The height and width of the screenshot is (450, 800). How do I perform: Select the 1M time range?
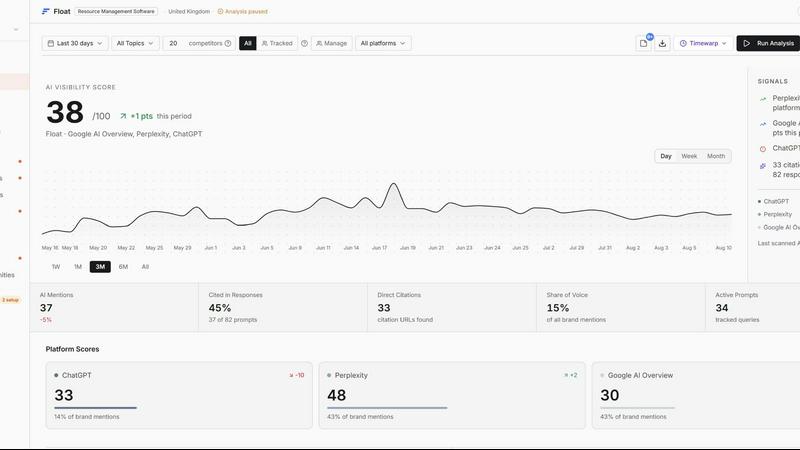pyautogui.click(x=78, y=267)
